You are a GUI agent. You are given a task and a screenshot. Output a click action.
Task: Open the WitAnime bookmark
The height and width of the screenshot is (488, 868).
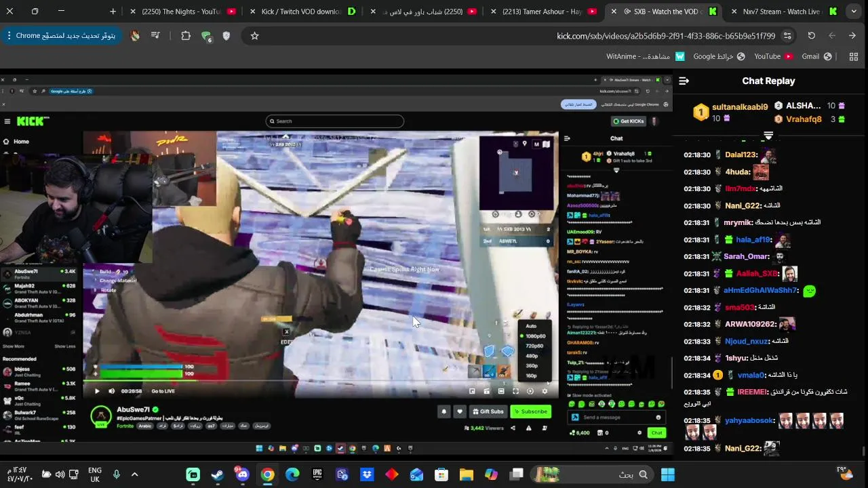click(x=646, y=56)
